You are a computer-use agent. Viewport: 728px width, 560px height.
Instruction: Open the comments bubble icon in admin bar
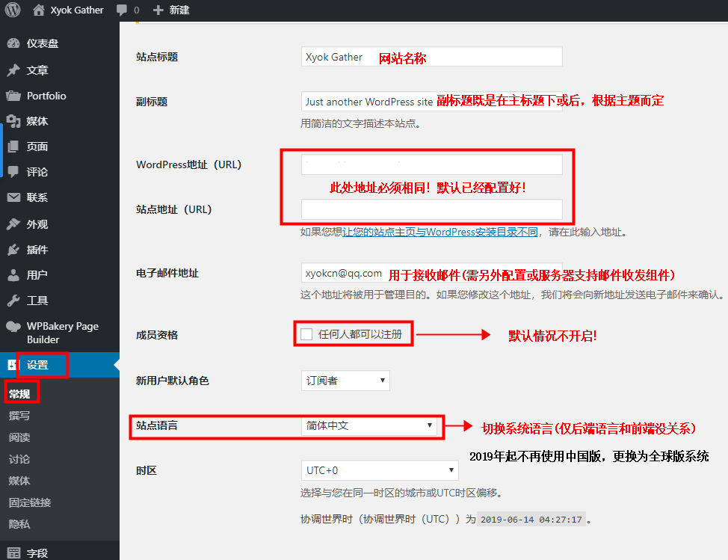pyautogui.click(x=122, y=10)
